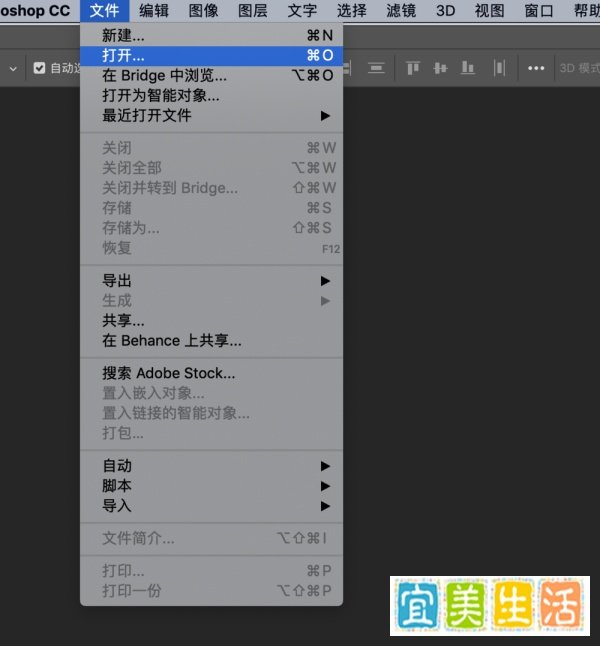Open the 编辑 menu
Viewport: 600px width, 646px height.
tap(154, 11)
